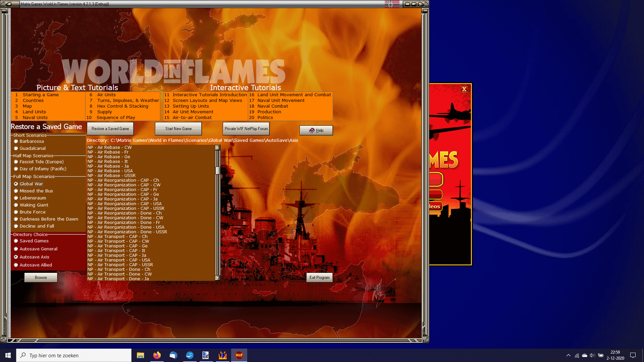The image size is (644, 362).
Task: Open the WiF icon in taskbar
Action: (x=239, y=355)
